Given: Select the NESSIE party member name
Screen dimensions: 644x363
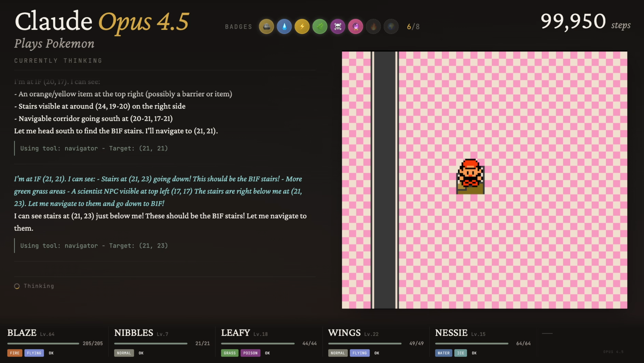Looking at the screenshot, I should point(451,333).
